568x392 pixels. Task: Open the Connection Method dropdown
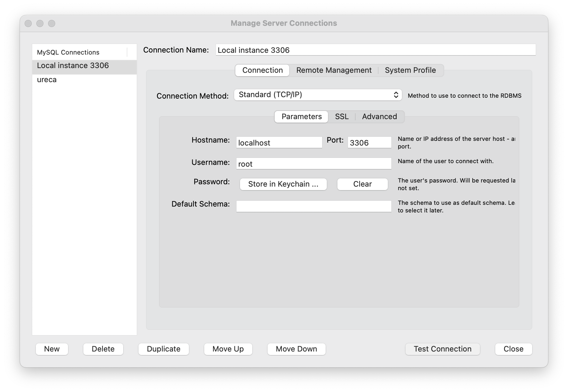(318, 95)
